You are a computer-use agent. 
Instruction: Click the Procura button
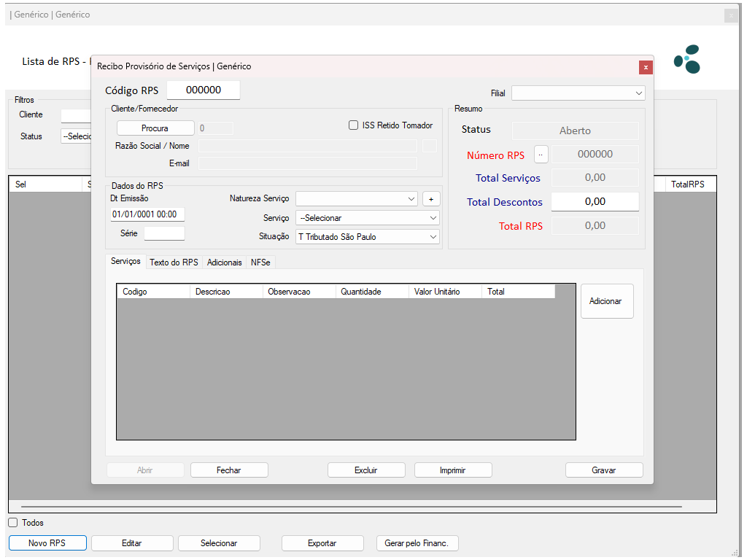coord(155,128)
